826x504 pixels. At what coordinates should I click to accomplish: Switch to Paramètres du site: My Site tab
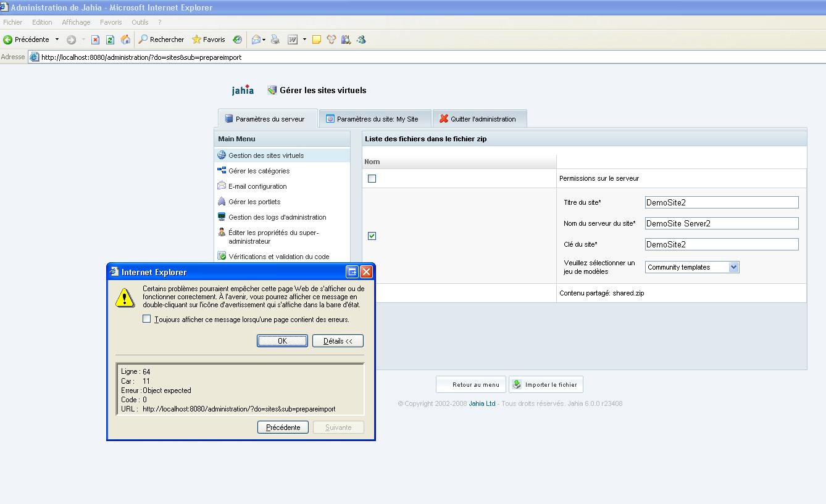[375, 119]
